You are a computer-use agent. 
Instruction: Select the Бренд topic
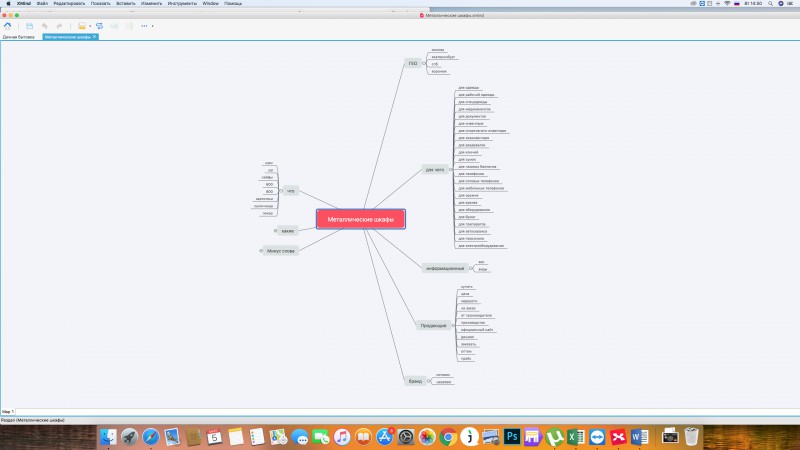click(415, 381)
